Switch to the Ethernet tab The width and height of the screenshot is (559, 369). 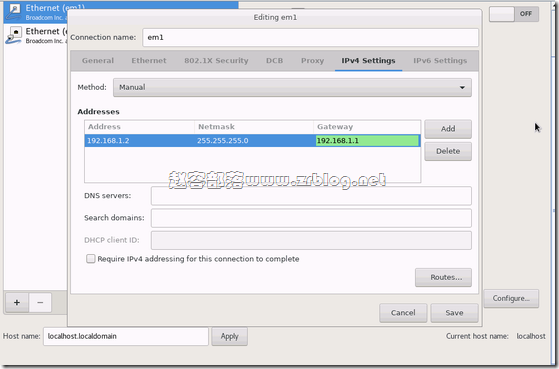(149, 61)
